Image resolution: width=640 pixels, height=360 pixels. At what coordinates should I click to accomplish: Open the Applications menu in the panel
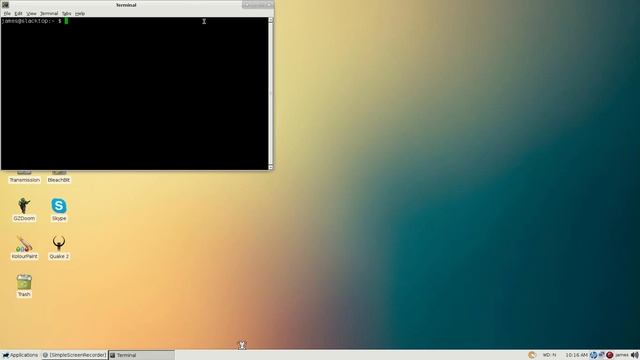[x=20, y=355]
